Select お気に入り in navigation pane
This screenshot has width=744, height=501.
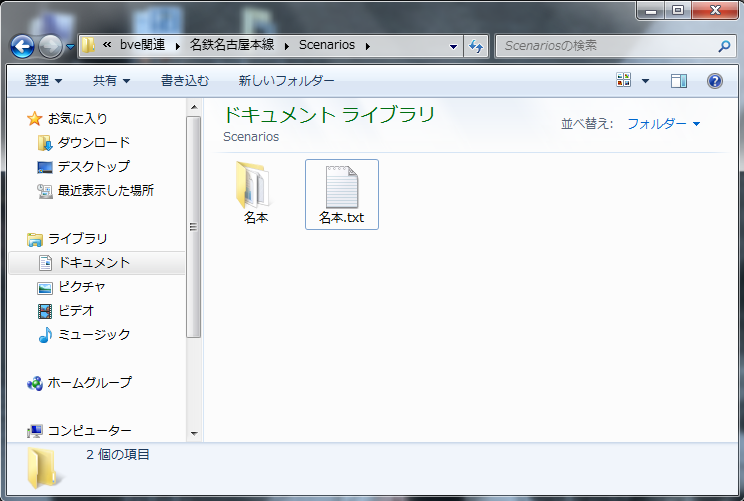(78, 118)
